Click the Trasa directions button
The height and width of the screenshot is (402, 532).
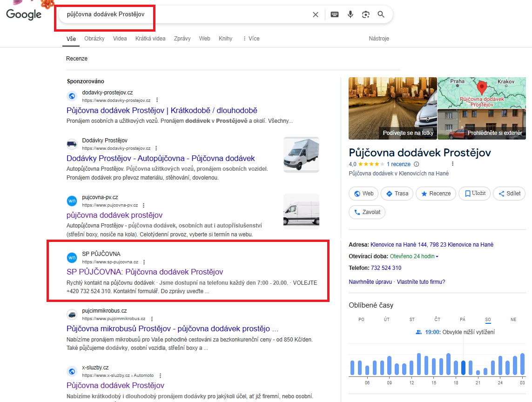pos(397,194)
